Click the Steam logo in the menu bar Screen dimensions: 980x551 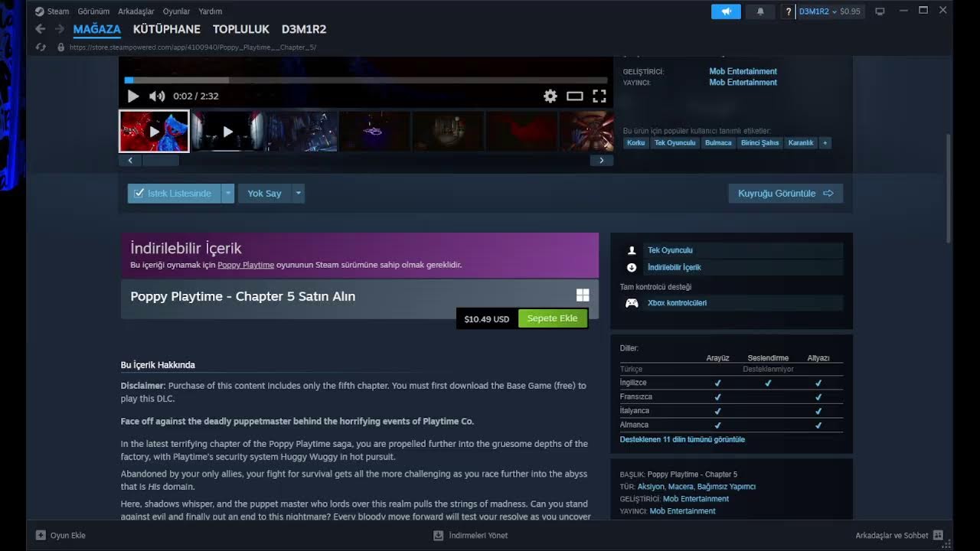(x=39, y=11)
